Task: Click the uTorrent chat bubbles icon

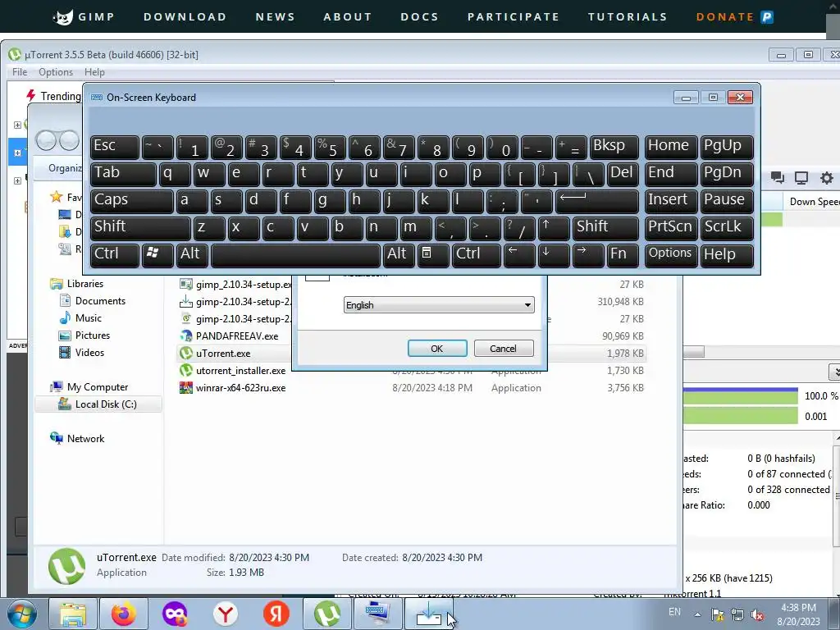Action: [x=778, y=178]
